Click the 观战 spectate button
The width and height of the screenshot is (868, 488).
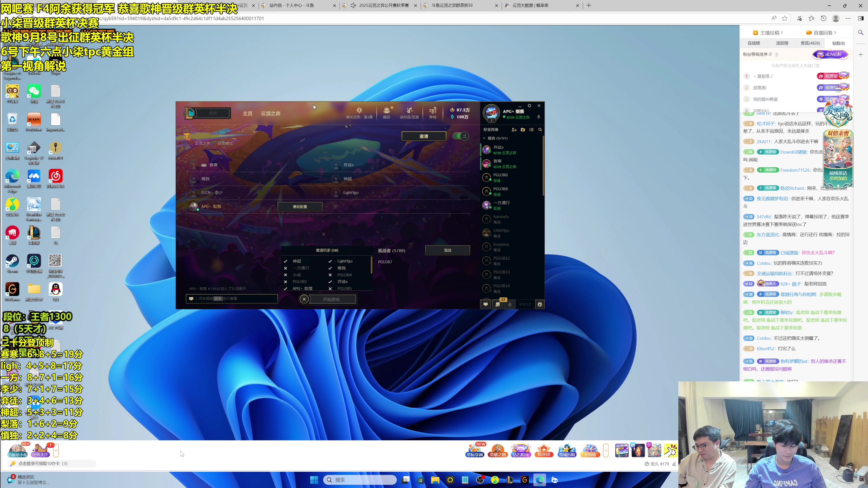(448, 250)
